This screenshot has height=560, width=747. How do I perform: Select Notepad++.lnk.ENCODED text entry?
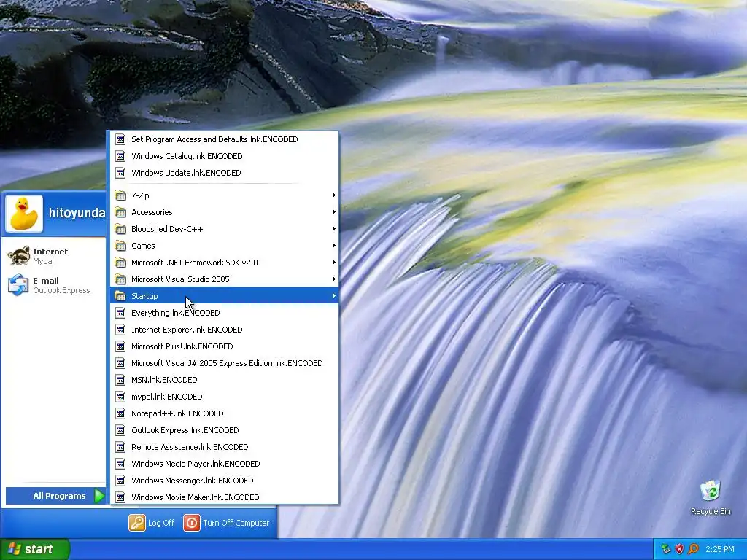point(177,413)
